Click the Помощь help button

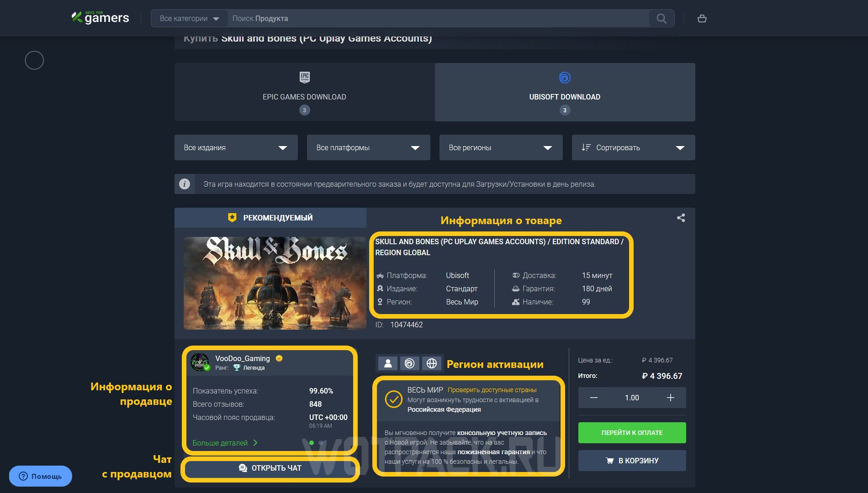(x=41, y=476)
